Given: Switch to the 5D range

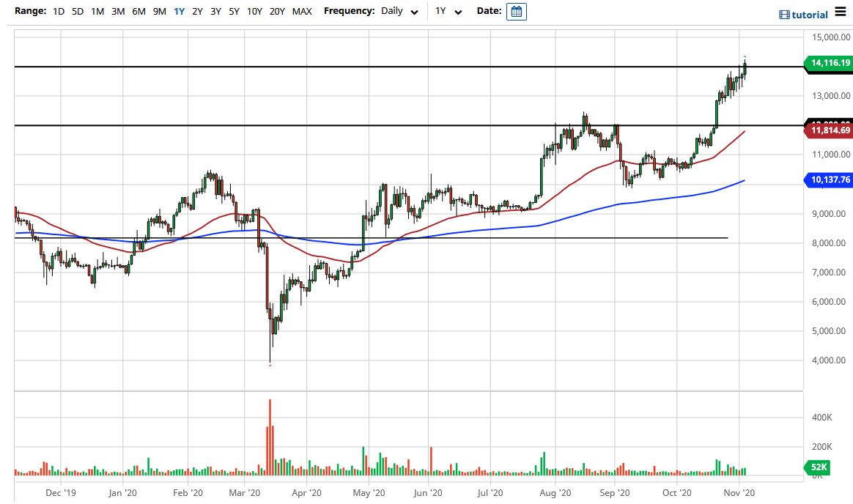Looking at the screenshot, I should tap(77, 12).
